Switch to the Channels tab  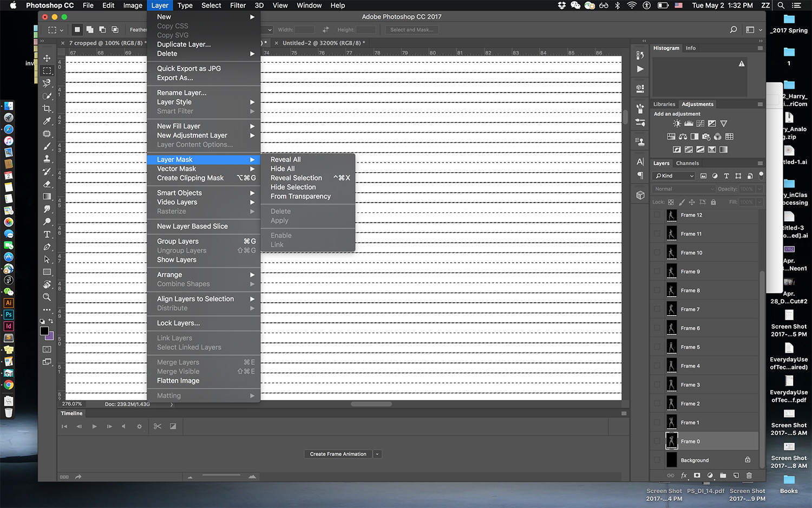coord(687,163)
